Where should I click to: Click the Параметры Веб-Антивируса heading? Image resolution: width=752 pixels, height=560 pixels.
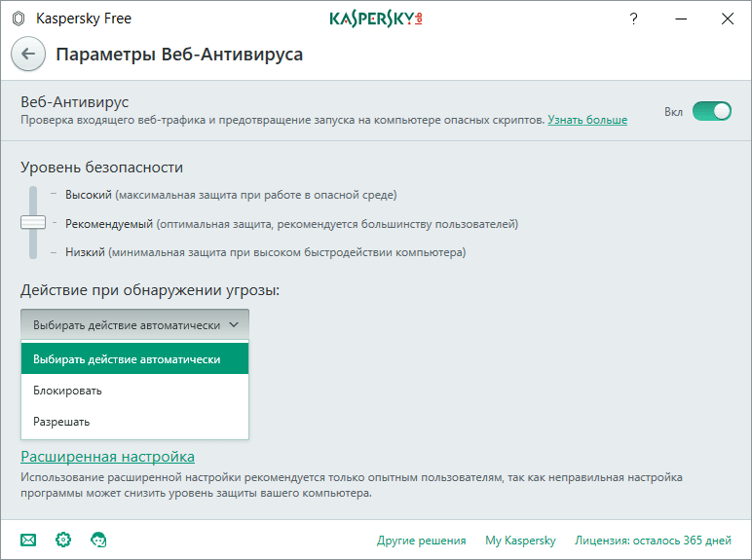point(179,55)
